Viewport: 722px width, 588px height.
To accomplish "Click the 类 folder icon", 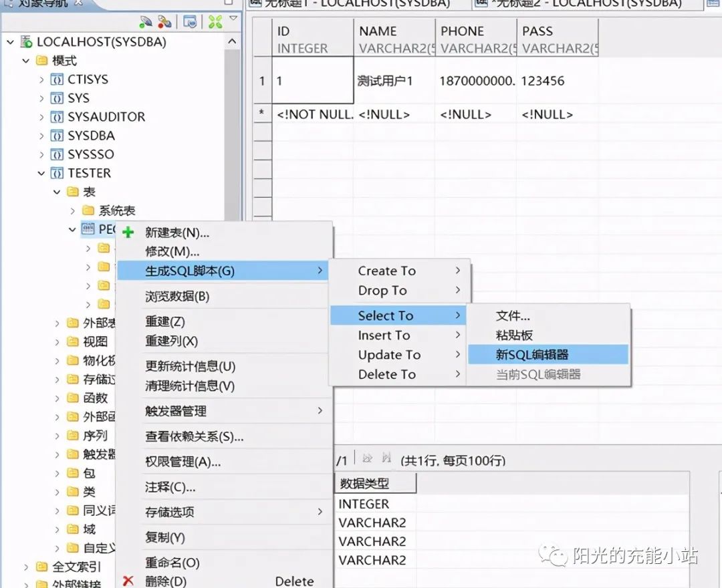I will pyautogui.click(x=73, y=491).
